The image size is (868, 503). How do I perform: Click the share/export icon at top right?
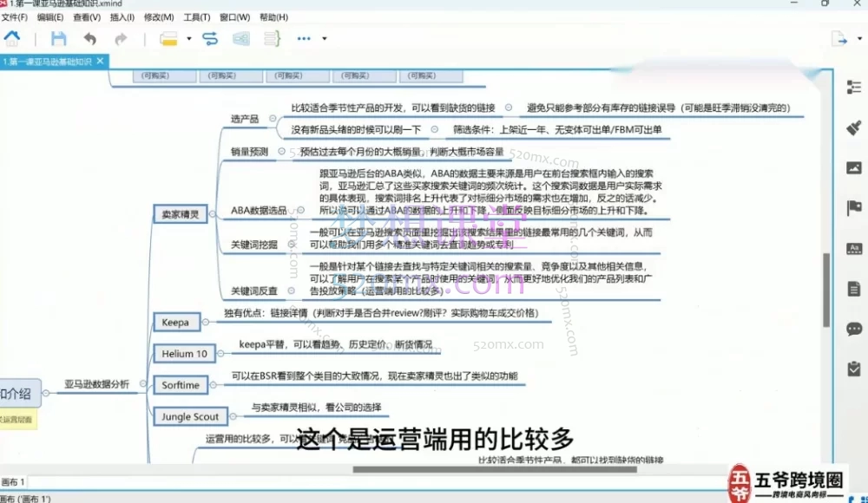click(839, 39)
